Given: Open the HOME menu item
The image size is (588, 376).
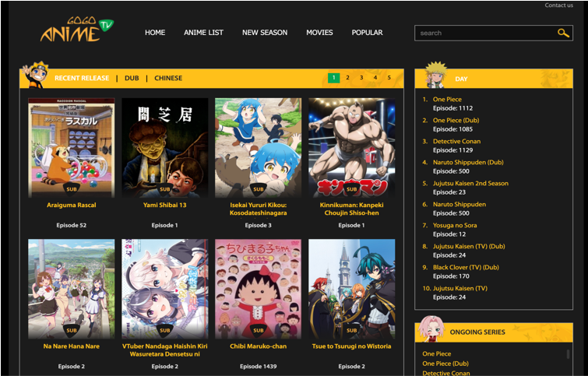Looking at the screenshot, I should pos(155,33).
